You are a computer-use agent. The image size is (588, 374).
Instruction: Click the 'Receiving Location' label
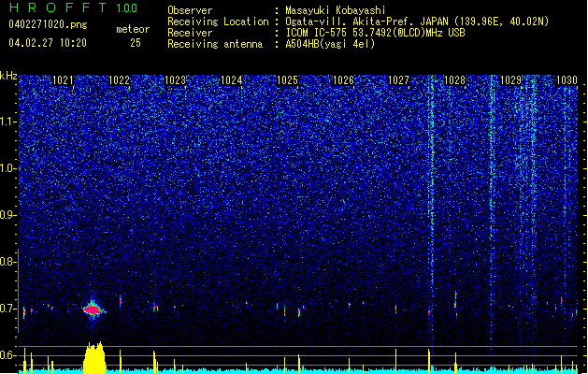[x=218, y=22]
